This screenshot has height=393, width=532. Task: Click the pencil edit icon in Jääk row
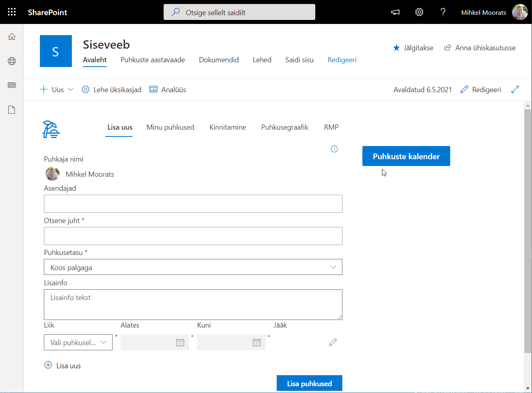(333, 342)
